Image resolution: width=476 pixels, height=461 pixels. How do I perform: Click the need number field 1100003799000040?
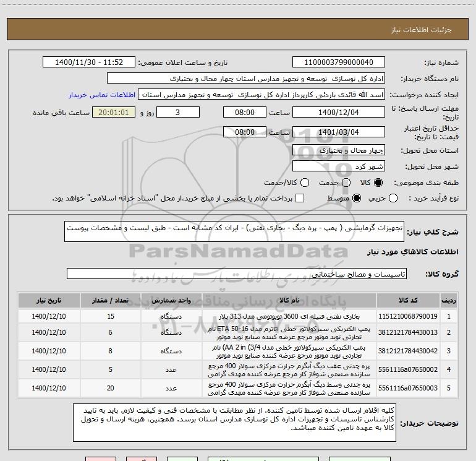click(339, 62)
